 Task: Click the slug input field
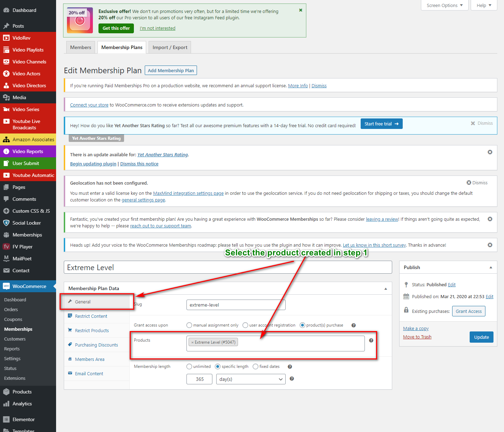pyautogui.click(x=236, y=305)
